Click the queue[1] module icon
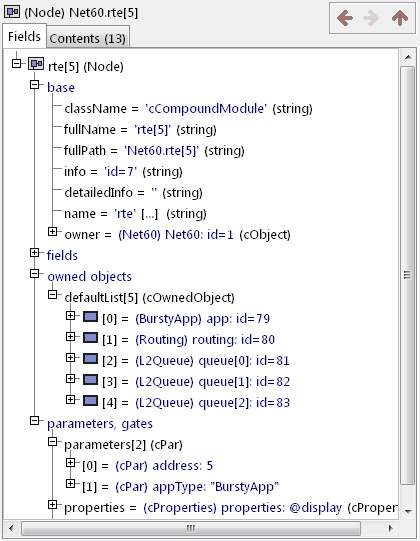Viewport: 420px width, 541px height. (90, 380)
